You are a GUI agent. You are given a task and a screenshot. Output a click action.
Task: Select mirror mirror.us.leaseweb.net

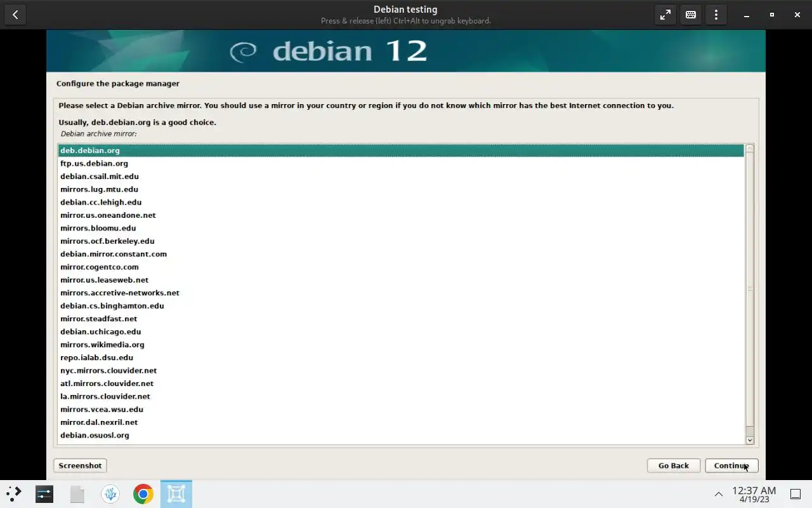400,280
